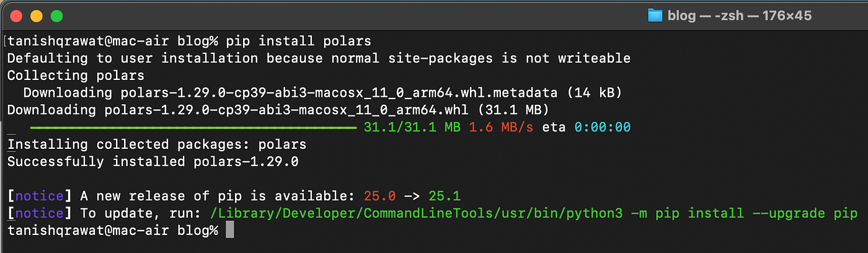
Task: Click the first purple [notice] tag
Action: 40,196
